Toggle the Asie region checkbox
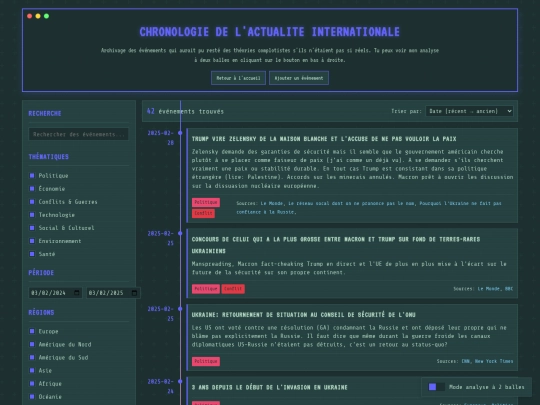Screen dimensions: 540x405 [32, 371]
